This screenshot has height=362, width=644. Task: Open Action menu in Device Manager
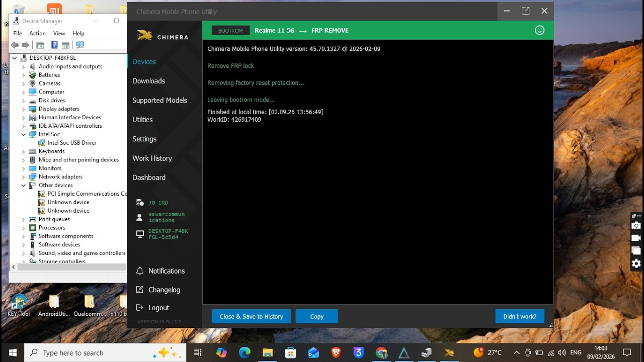coord(37,33)
